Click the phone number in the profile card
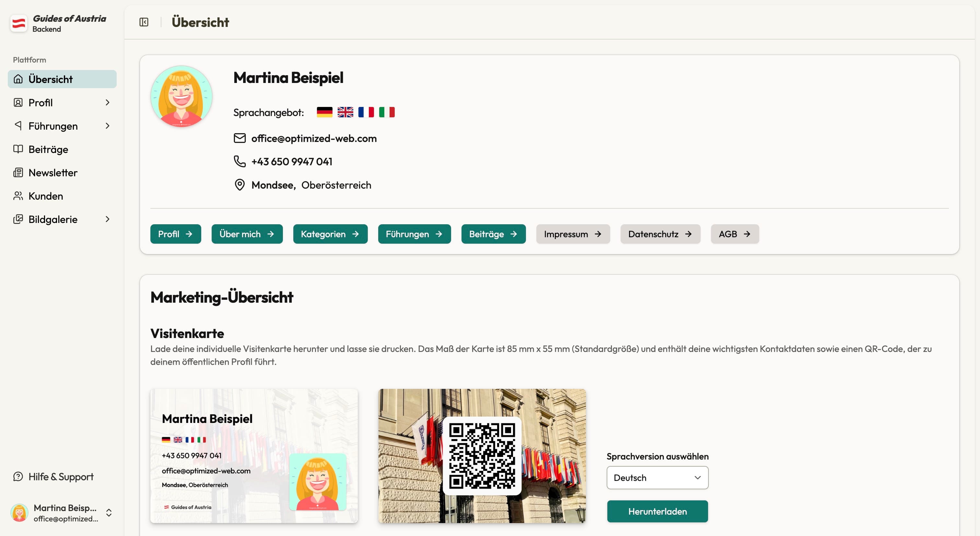Screen dimensions: 980x536 [292, 161]
